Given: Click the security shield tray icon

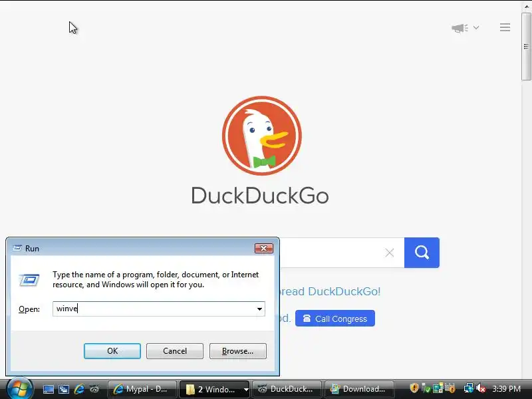Looking at the screenshot, I should pos(414,388).
